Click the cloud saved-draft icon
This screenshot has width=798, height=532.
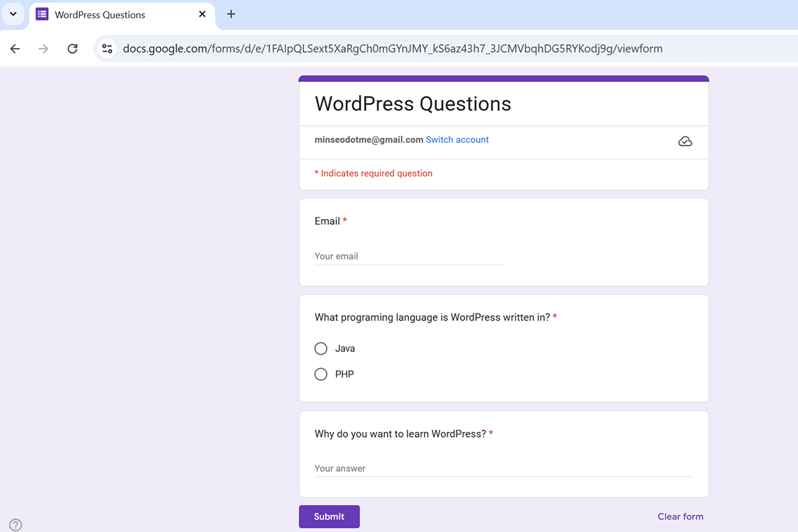pyautogui.click(x=685, y=141)
